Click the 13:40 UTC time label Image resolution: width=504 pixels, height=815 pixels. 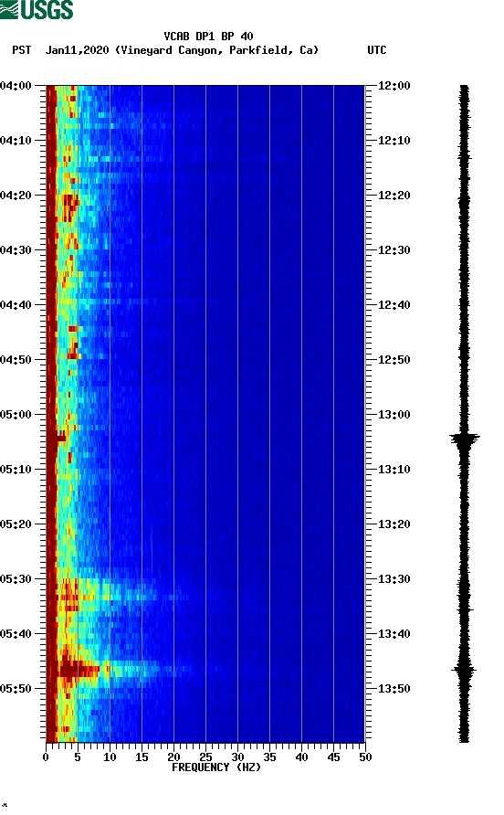tap(394, 633)
